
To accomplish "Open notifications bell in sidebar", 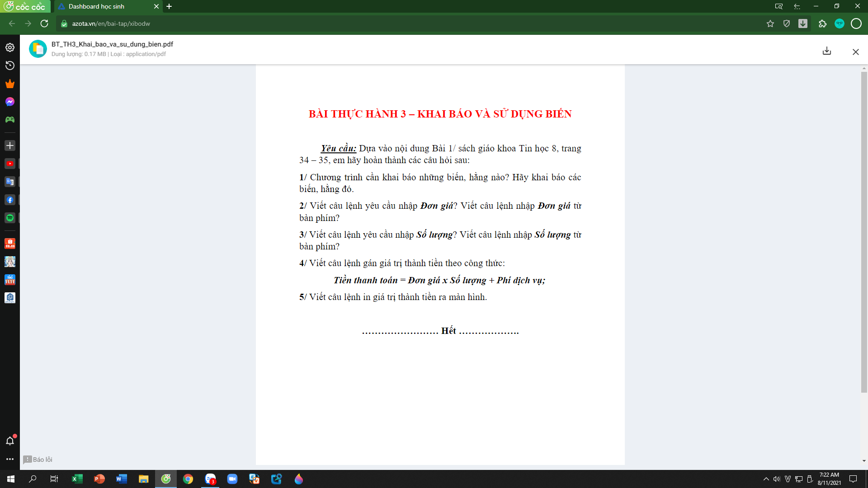I will pos(10,441).
